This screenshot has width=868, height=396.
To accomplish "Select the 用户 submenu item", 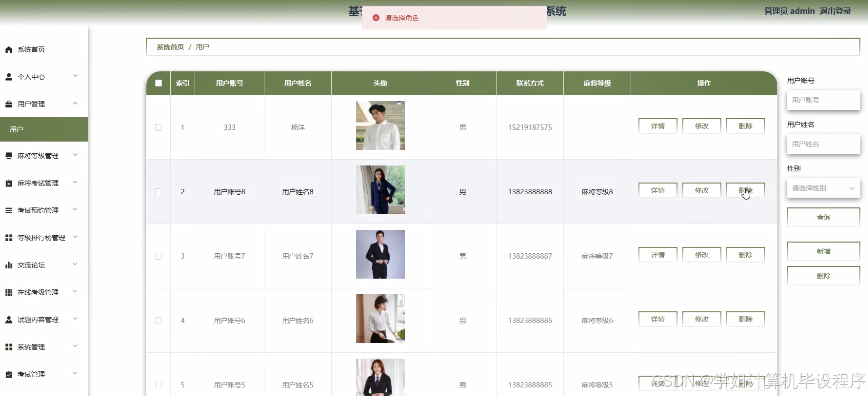I will (44, 129).
